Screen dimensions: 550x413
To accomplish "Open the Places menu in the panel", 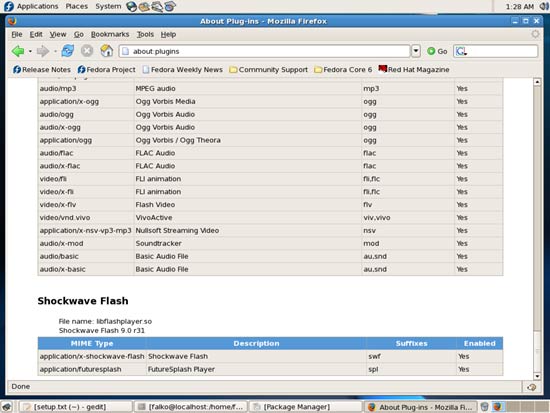I will 76,6.
